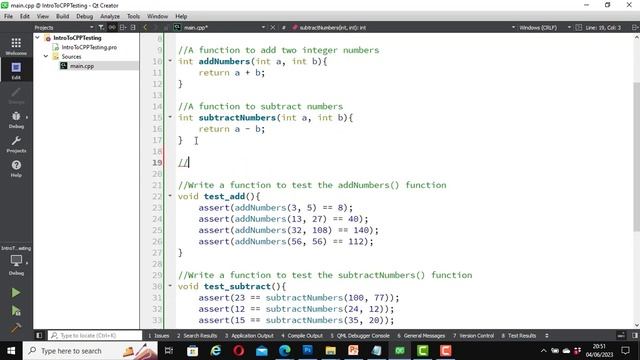
Task: Open the QML Debugger Console pane
Action: click(360, 336)
